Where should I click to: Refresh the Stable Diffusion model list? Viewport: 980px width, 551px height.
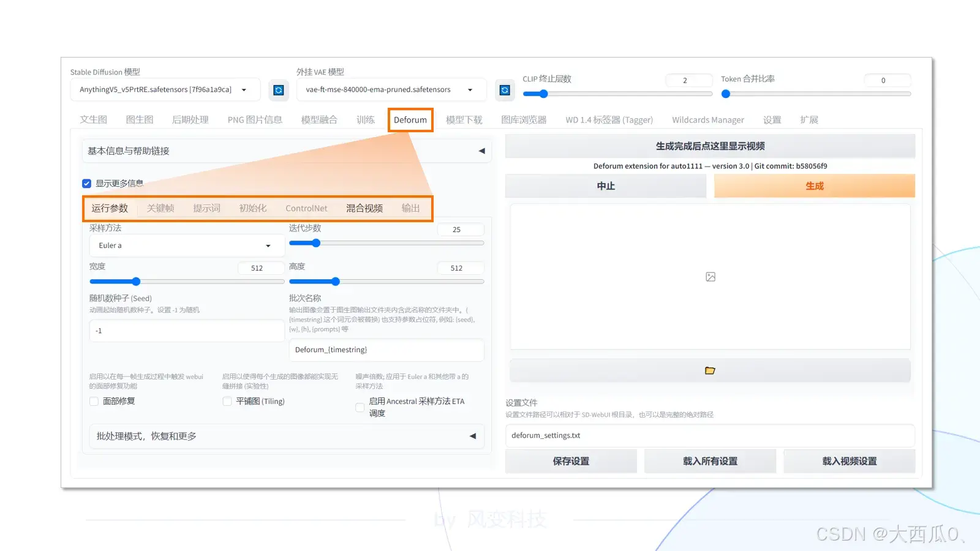point(279,90)
